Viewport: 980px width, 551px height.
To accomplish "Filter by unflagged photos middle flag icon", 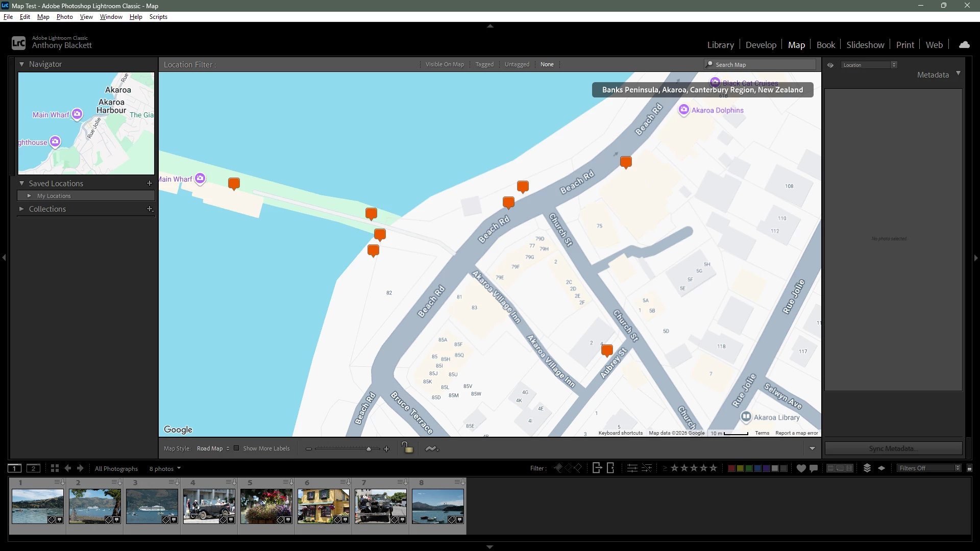I will coord(568,468).
